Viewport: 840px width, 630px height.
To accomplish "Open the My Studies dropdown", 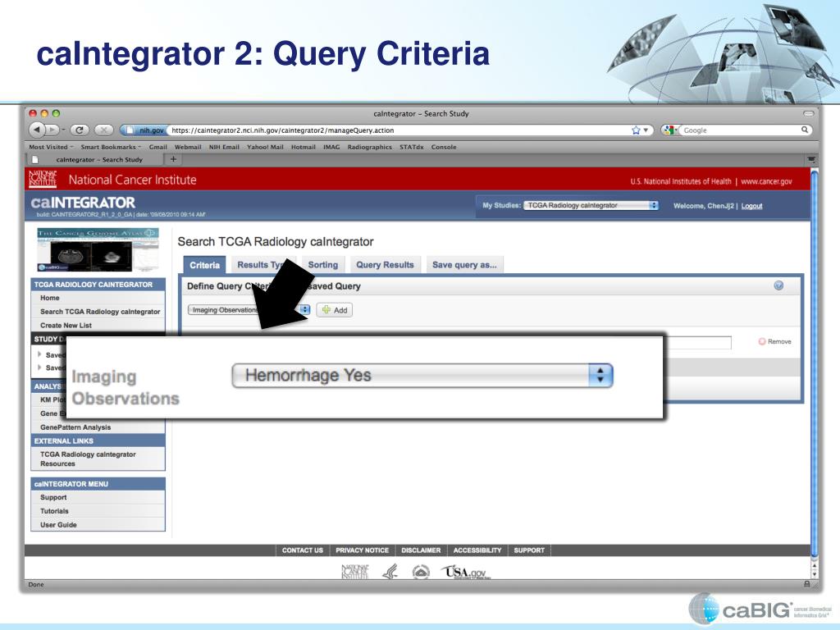I will (591, 205).
